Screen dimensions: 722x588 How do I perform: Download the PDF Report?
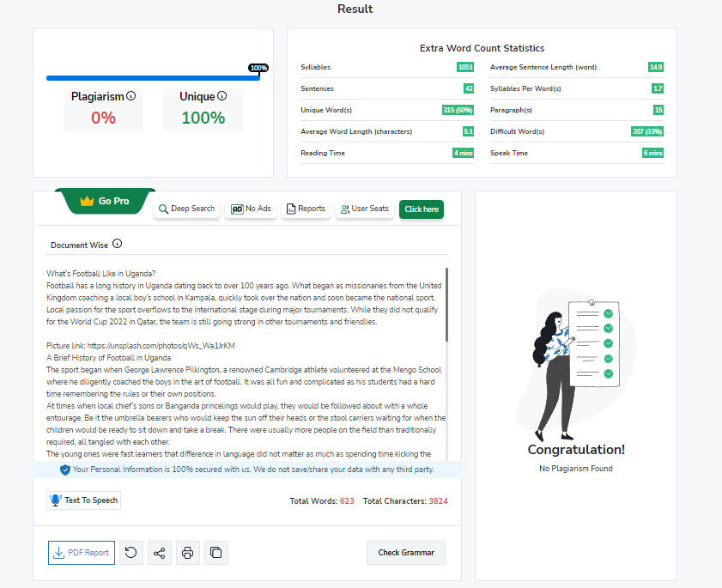tap(82, 553)
